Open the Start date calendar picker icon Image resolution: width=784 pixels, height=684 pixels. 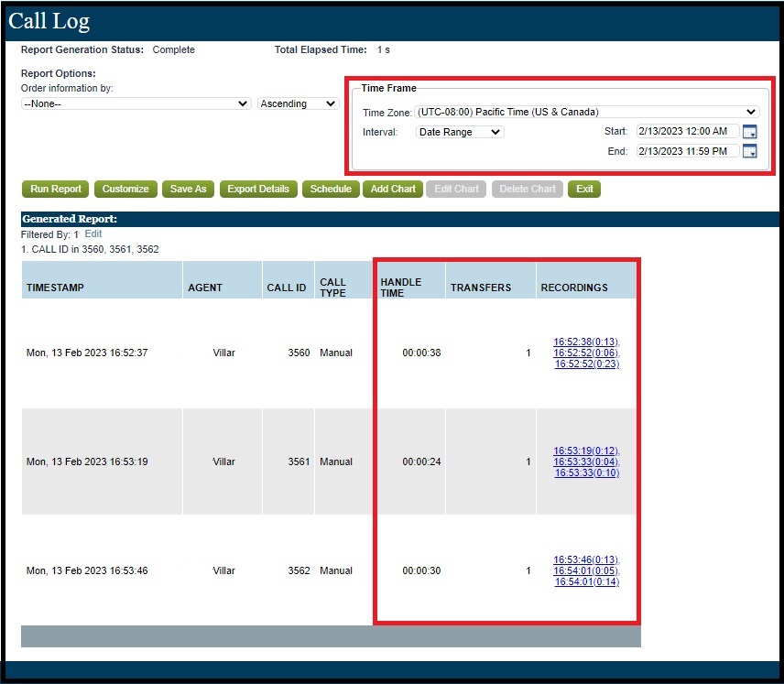(x=749, y=132)
